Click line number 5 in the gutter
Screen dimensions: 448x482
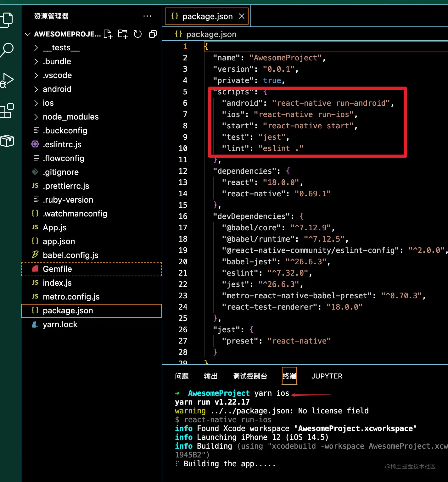pyautogui.click(x=185, y=92)
